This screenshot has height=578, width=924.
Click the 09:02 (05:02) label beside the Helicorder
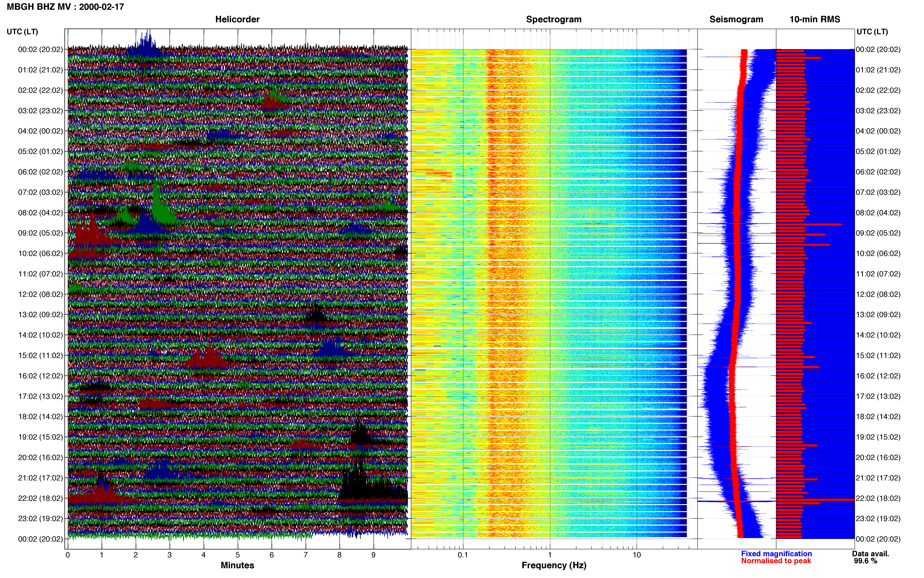coord(41,233)
